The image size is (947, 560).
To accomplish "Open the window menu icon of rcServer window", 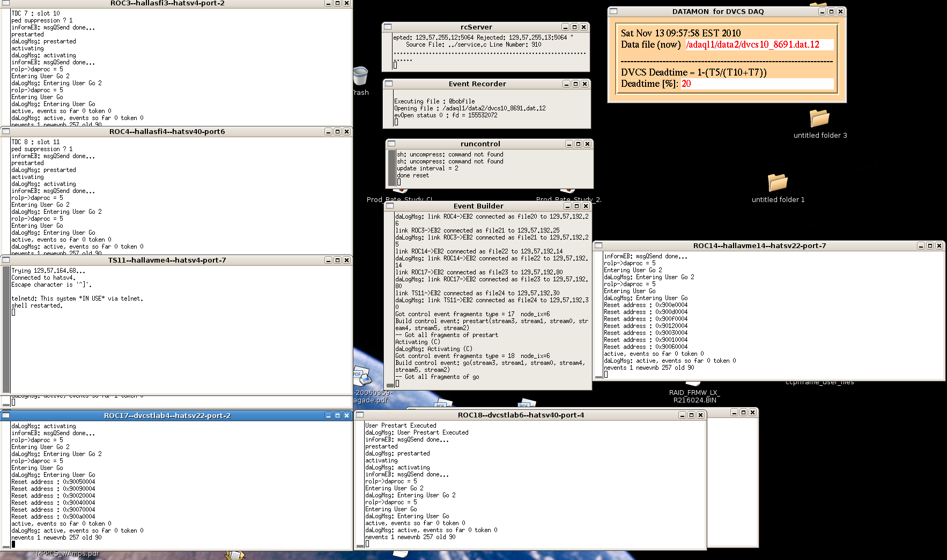I will 388,27.
